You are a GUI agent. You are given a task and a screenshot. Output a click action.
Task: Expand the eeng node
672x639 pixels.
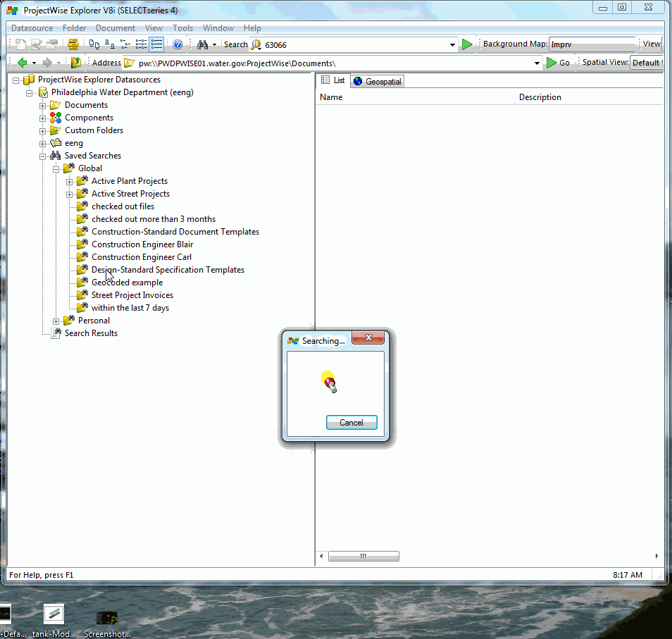coord(42,144)
